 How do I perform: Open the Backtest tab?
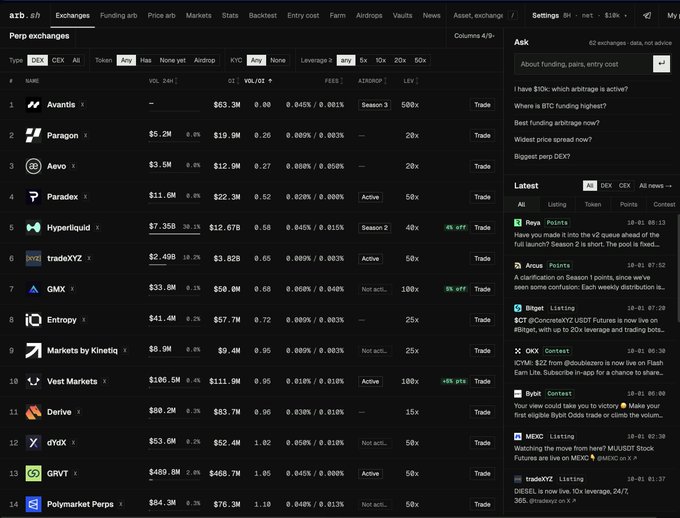click(x=262, y=16)
